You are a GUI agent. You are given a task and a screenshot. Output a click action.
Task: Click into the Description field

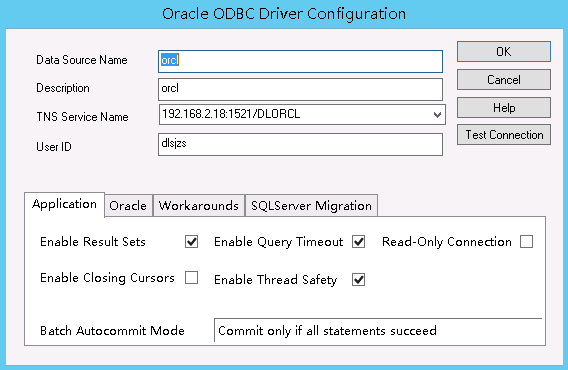pyautogui.click(x=300, y=90)
